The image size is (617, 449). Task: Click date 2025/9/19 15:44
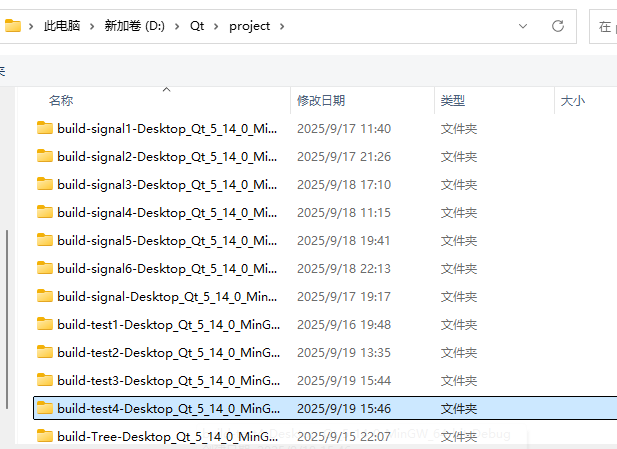(x=344, y=381)
